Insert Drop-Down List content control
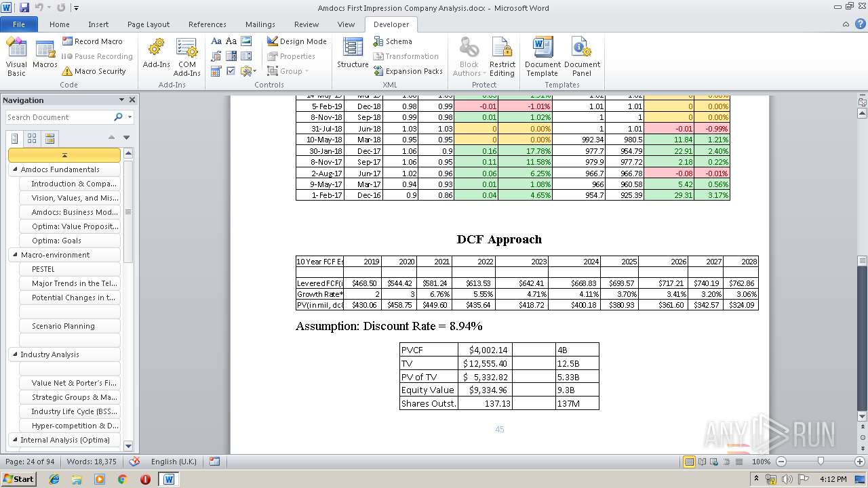868x488 pixels. pyautogui.click(x=246, y=56)
